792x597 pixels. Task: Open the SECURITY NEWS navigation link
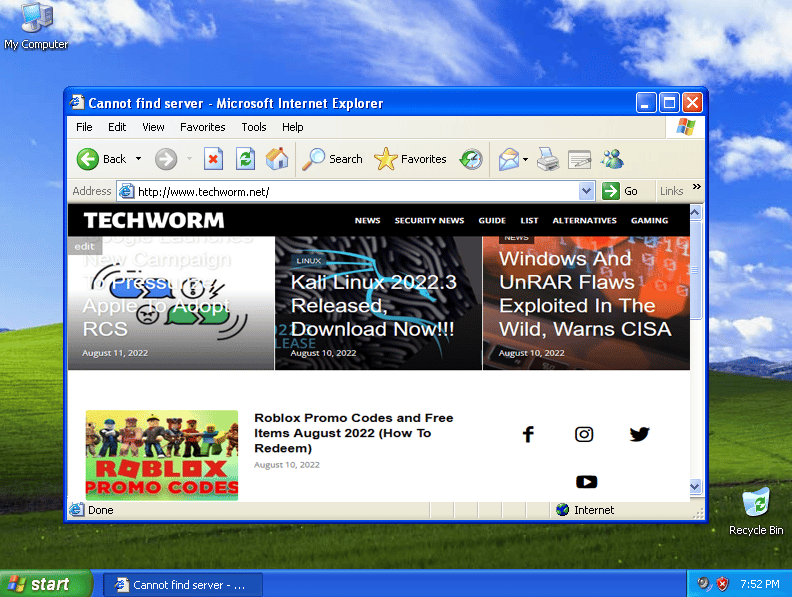pos(429,220)
